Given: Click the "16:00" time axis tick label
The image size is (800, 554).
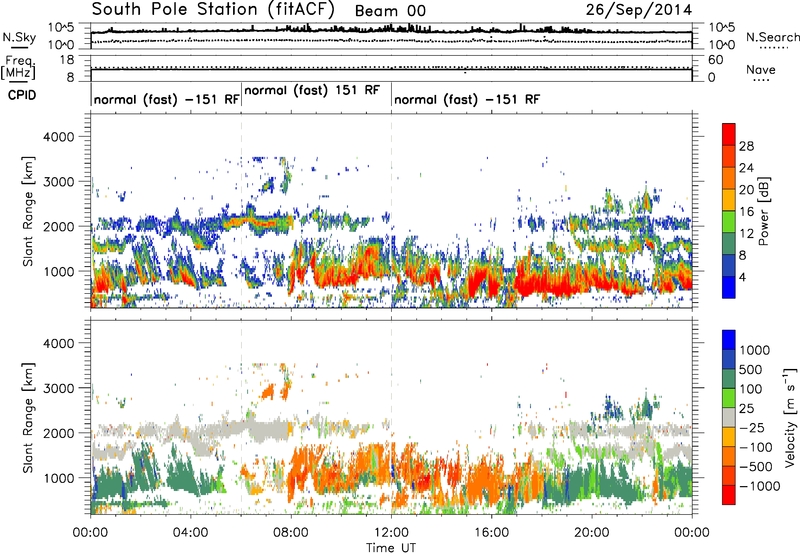Looking at the screenshot, I should [491, 533].
